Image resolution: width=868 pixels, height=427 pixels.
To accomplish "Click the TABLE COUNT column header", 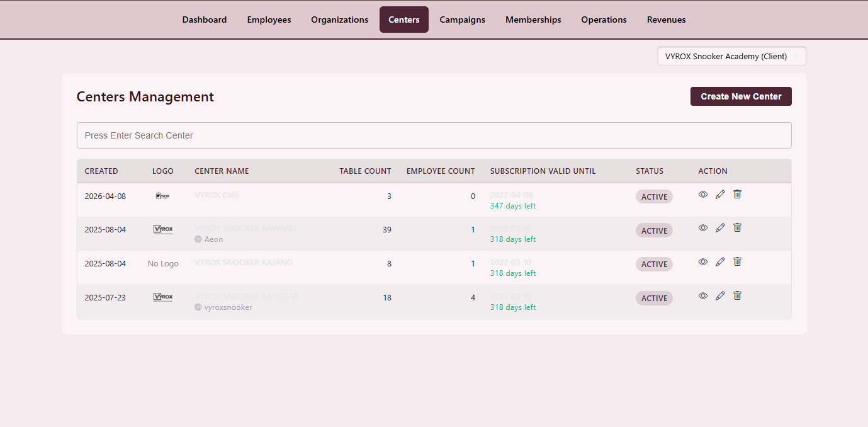I will pos(365,171).
